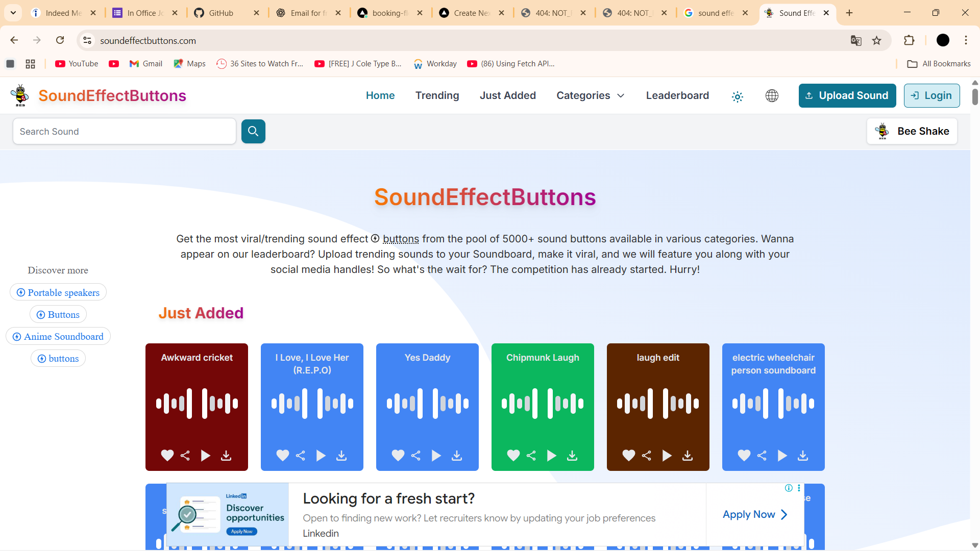Download the laugh edit sound
The height and width of the screenshot is (551, 980).
point(688,455)
